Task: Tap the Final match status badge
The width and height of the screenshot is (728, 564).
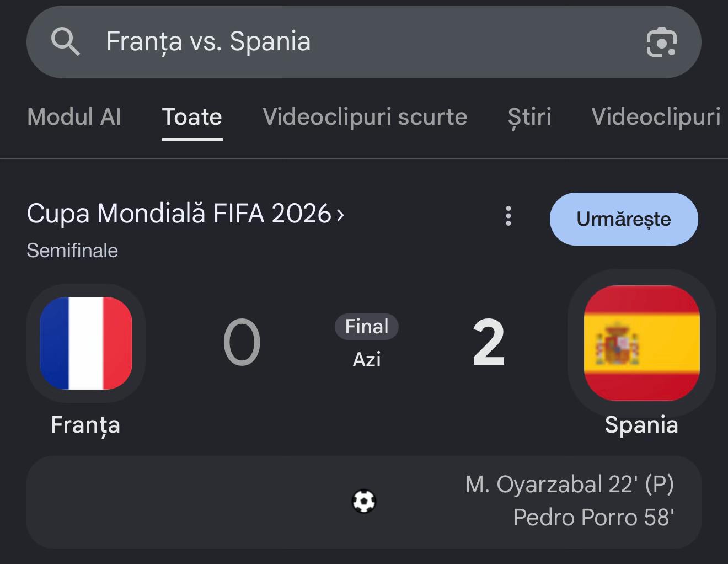Action: (367, 327)
